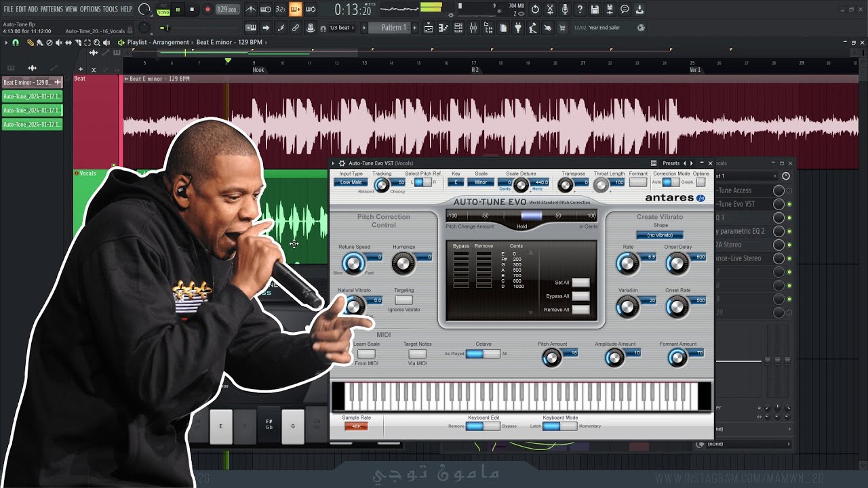Click the record button
This screenshot has height=488, width=868.
point(208,9)
